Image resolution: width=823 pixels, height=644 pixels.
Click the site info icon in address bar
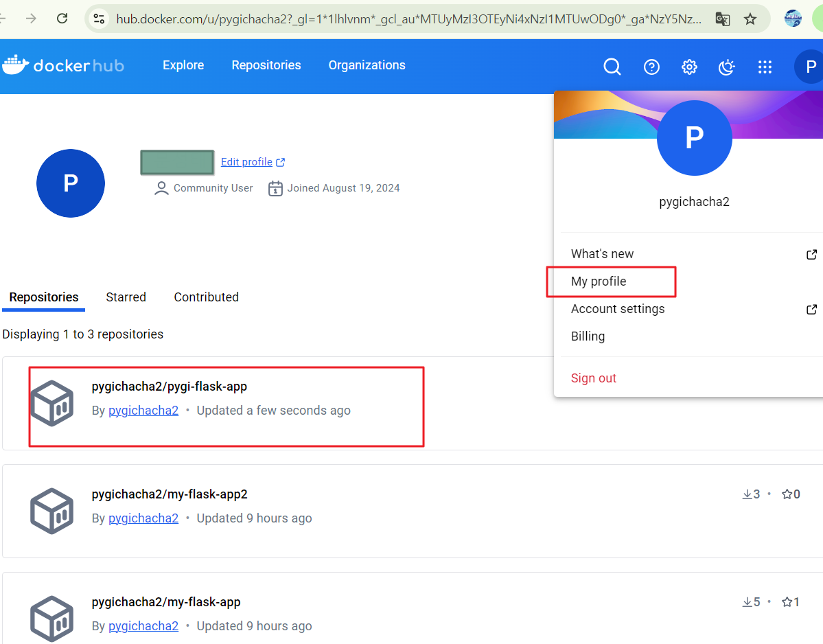click(x=99, y=19)
